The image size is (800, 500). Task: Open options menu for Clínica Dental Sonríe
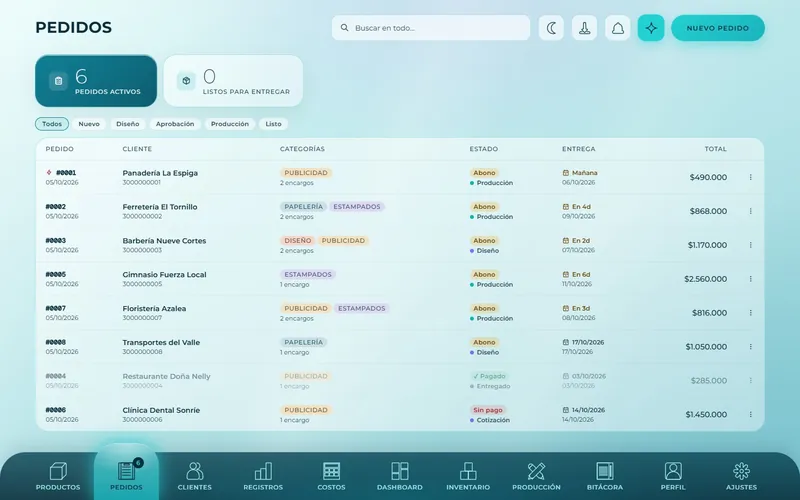[x=751, y=414]
